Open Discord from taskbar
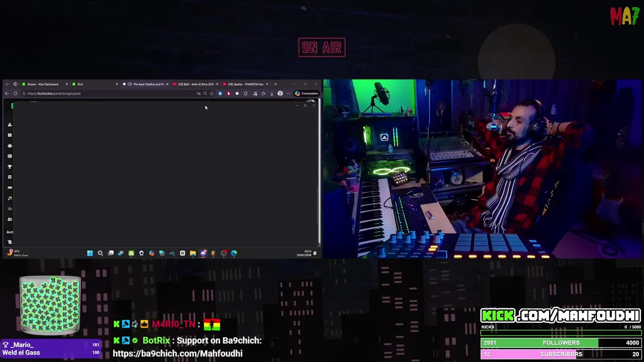 tap(203, 253)
